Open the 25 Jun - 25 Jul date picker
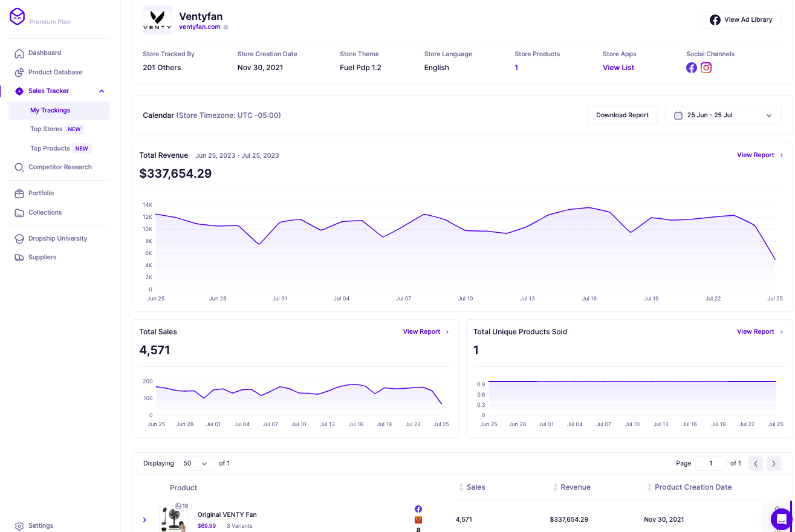Screen dimensions: 795x532 pyautogui.click(x=723, y=115)
